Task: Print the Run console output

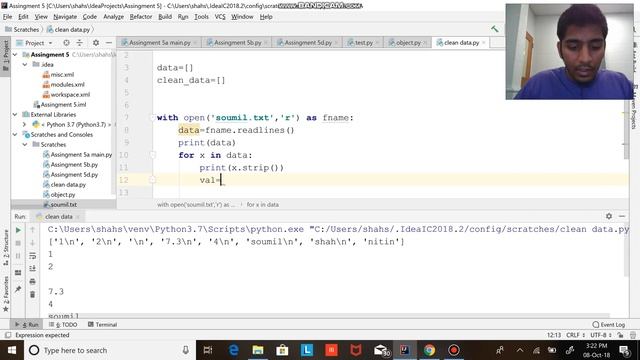Action: tap(33, 282)
